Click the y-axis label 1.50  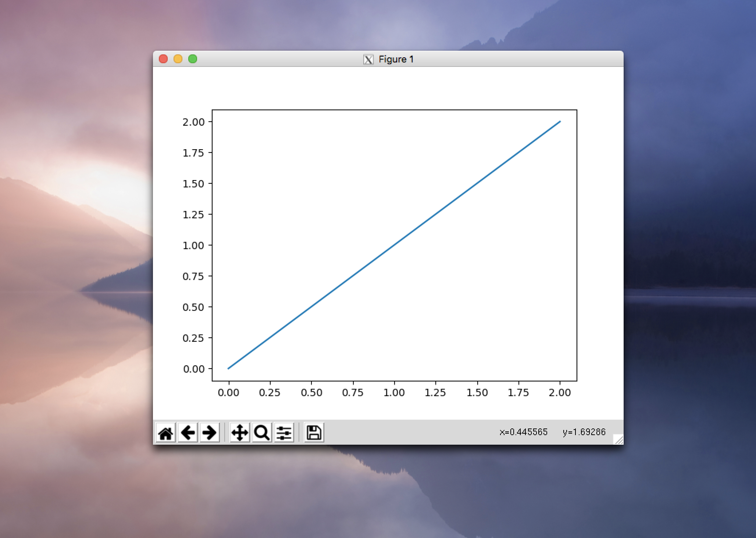click(x=193, y=184)
